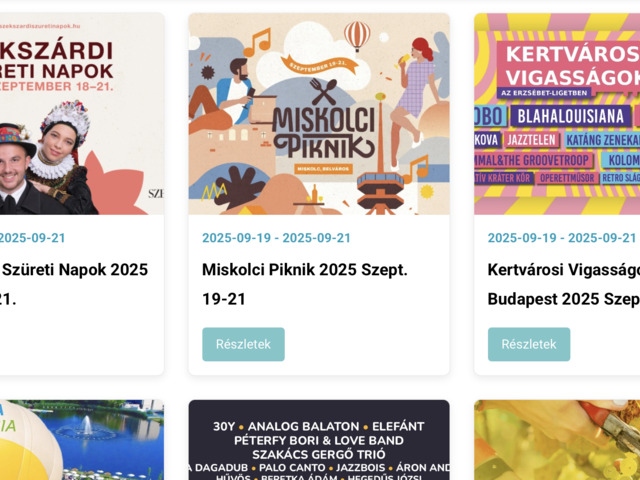Click the Miskolci Piknik date range text

tap(276, 238)
